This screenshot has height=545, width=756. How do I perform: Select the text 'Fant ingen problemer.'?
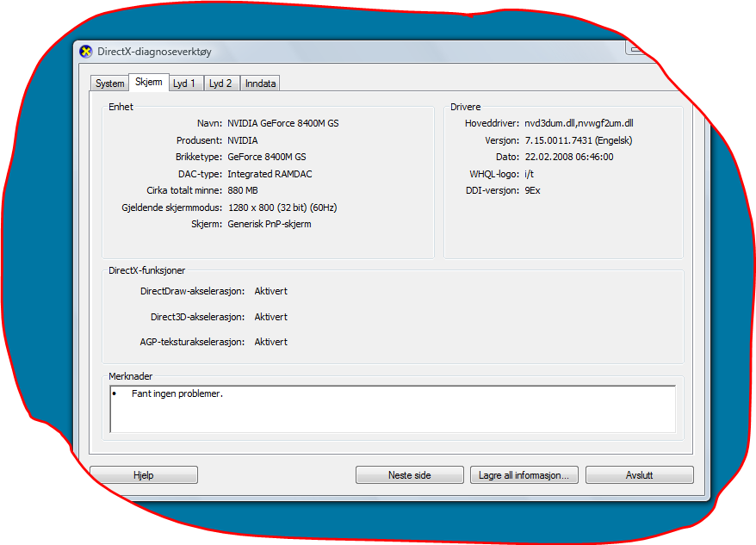(x=177, y=393)
